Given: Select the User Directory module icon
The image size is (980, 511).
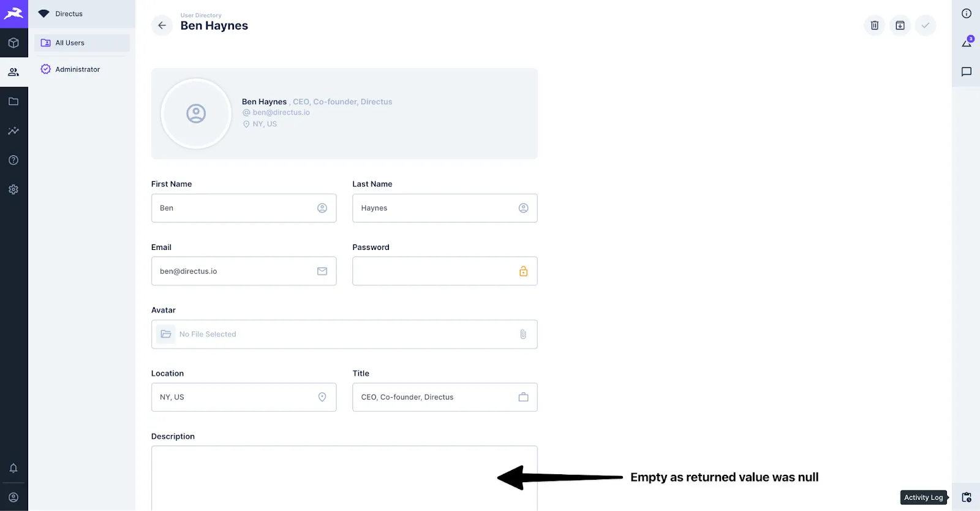Looking at the screenshot, I should [x=13, y=72].
